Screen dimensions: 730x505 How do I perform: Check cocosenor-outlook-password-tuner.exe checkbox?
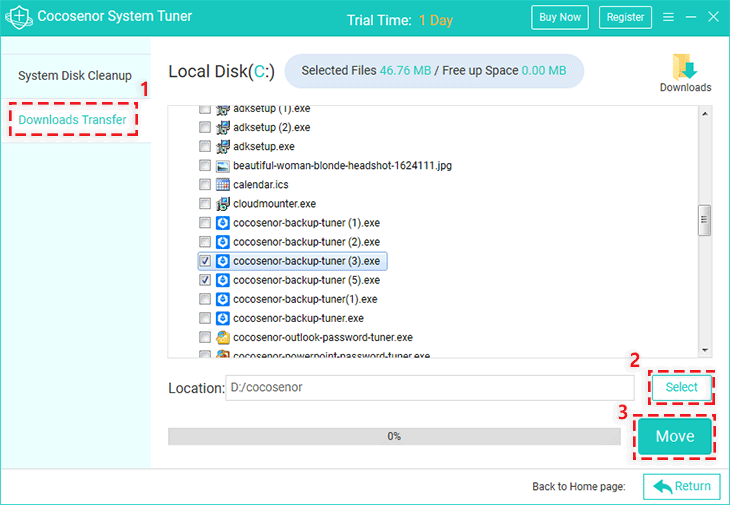[204, 337]
